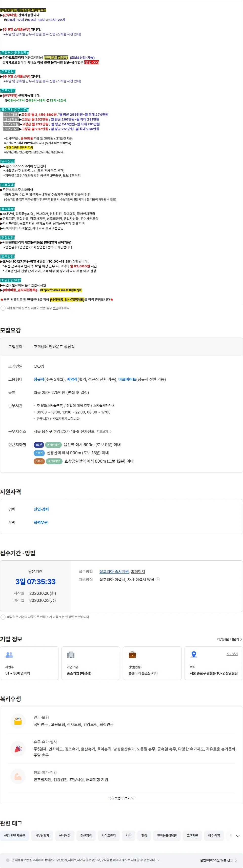Click the plus icon beside 자사 이력서 양식

click(157, 580)
